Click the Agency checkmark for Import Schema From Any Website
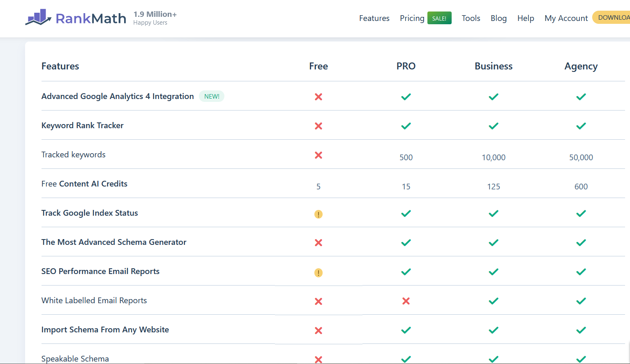This screenshot has width=630, height=364. [581, 330]
